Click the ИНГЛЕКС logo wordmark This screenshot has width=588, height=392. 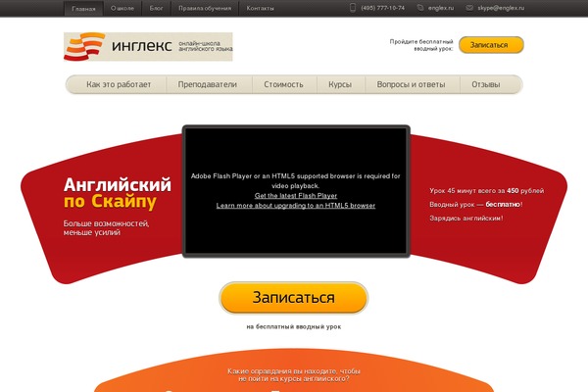(142, 46)
